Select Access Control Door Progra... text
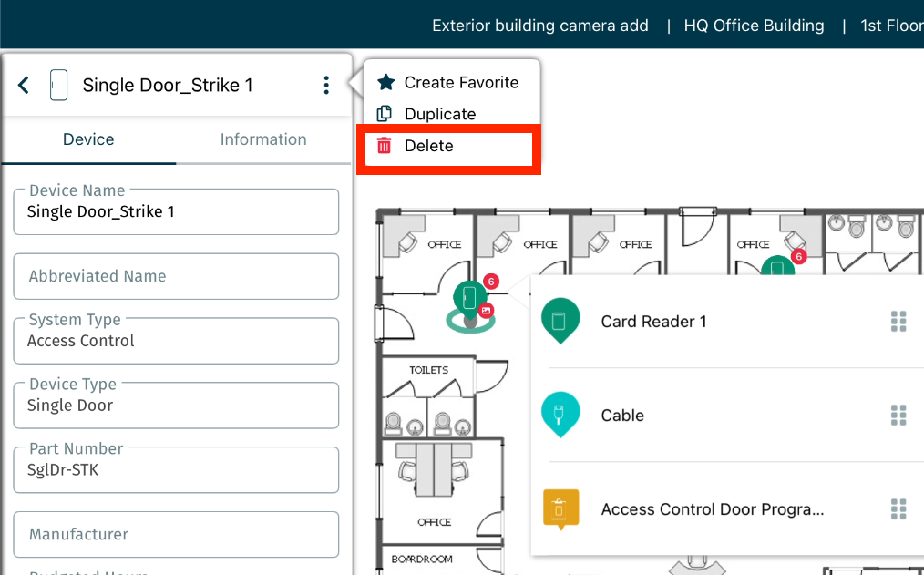Viewport: 924px width, 575px height. coord(713,509)
